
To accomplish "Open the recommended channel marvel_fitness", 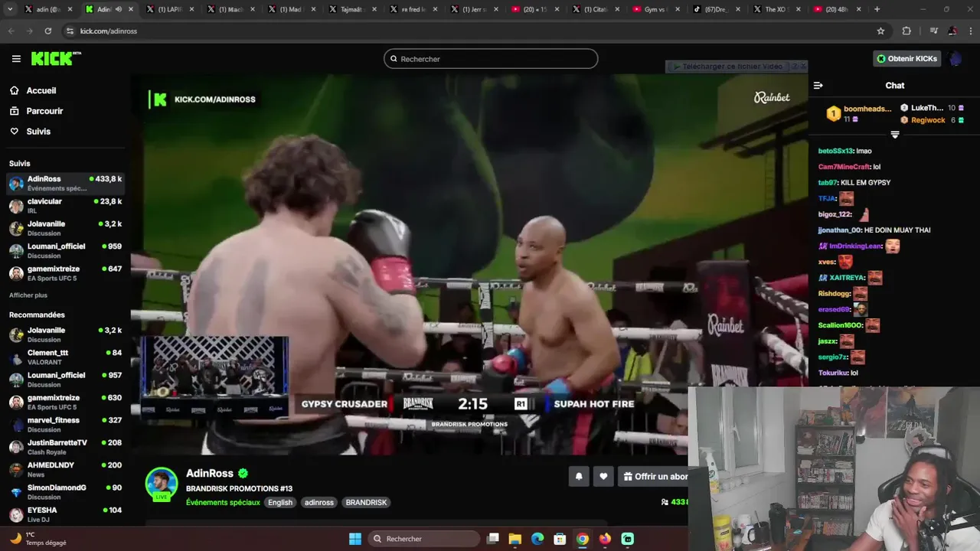I will [65, 425].
